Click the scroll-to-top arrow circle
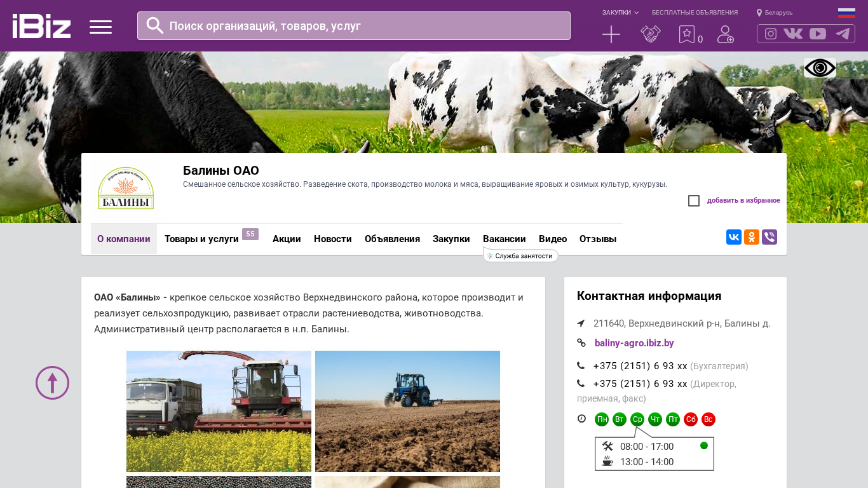The width and height of the screenshot is (868, 488). [x=52, y=383]
